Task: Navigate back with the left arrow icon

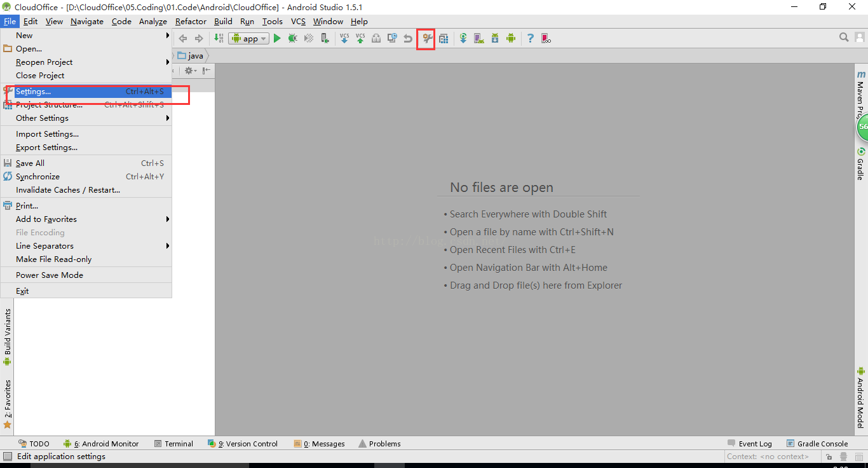Action: coord(183,38)
